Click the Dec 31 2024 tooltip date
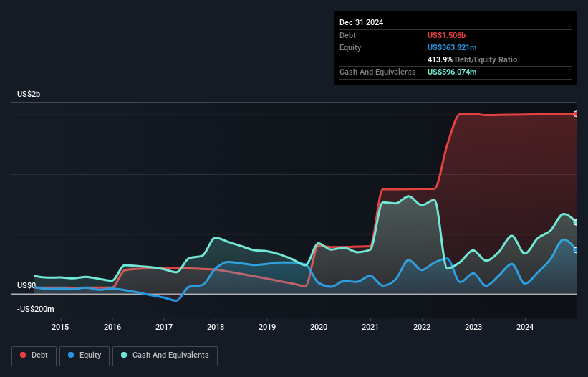The height and width of the screenshot is (377, 588). pyautogui.click(x=362, y=22)
